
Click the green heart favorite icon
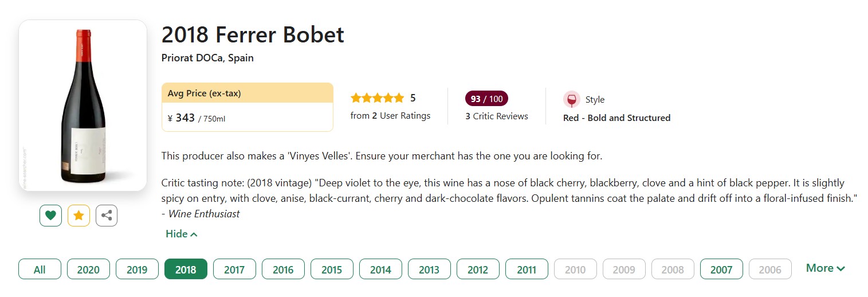point(50,216)
